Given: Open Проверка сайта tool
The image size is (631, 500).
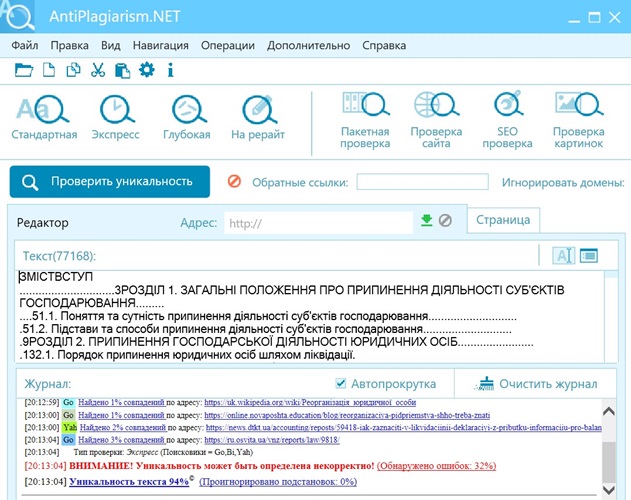Looking at the screenshot, I should tap(436, 121).
